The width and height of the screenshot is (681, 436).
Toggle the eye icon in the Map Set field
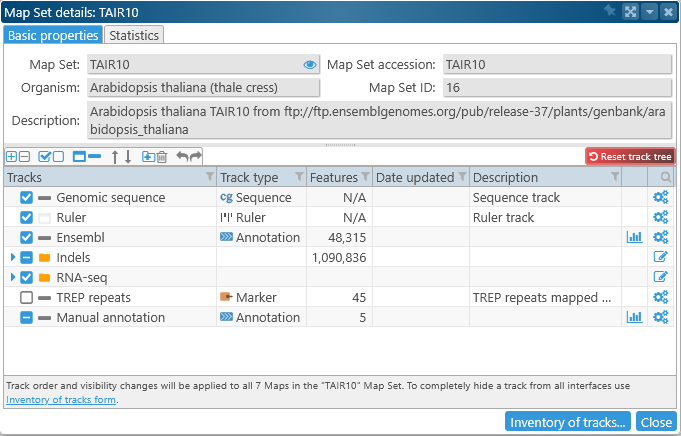click(309, 65)
